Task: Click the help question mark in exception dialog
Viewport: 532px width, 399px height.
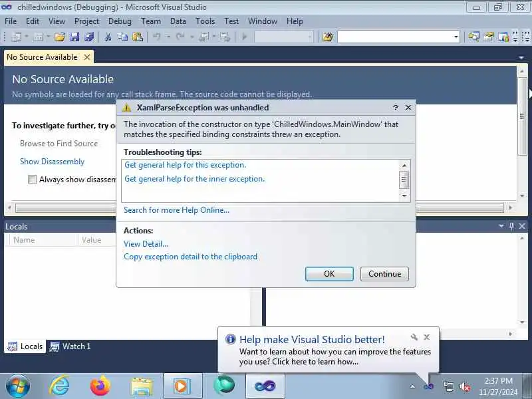Action: coord(396,108)
